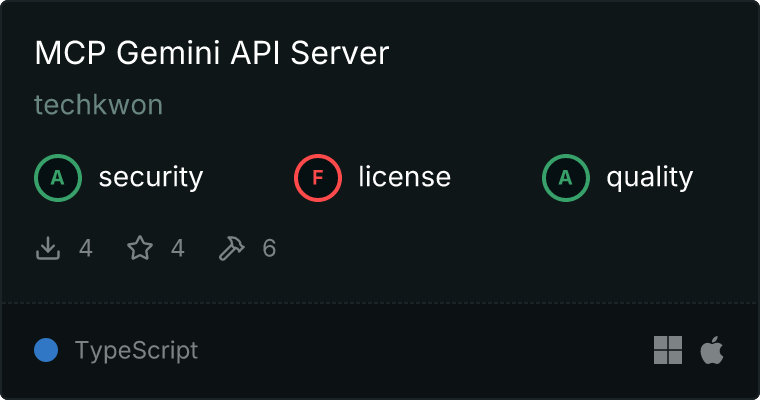
Task: Select the quality label text
Action: point(649,178)
